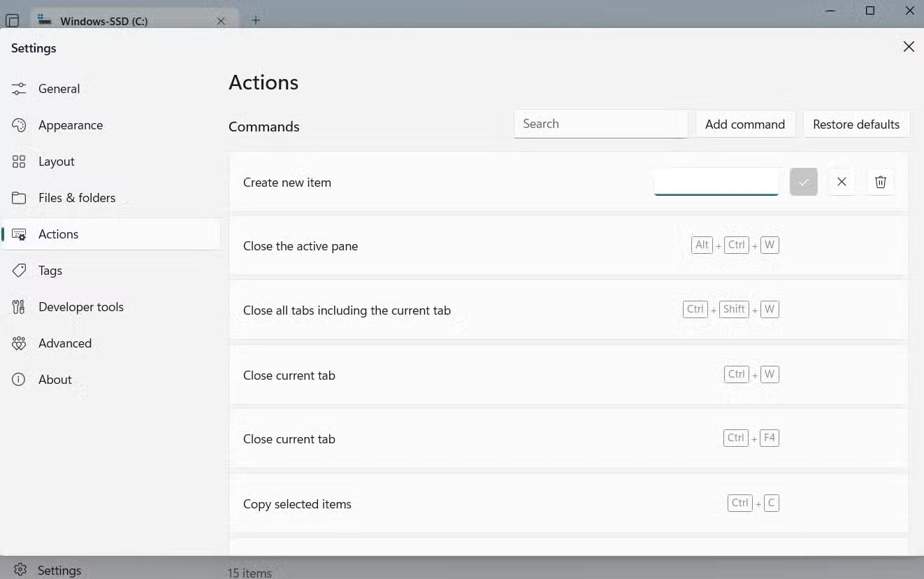Open the Developer tools section
Screen dimensions: 924x579
(x=80, y=307)
